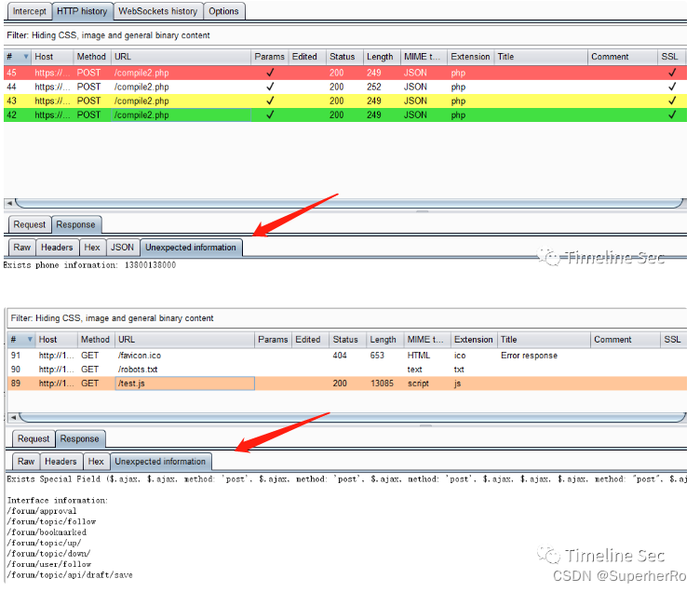Show lower Hex response view

click(x=96, y=462)
